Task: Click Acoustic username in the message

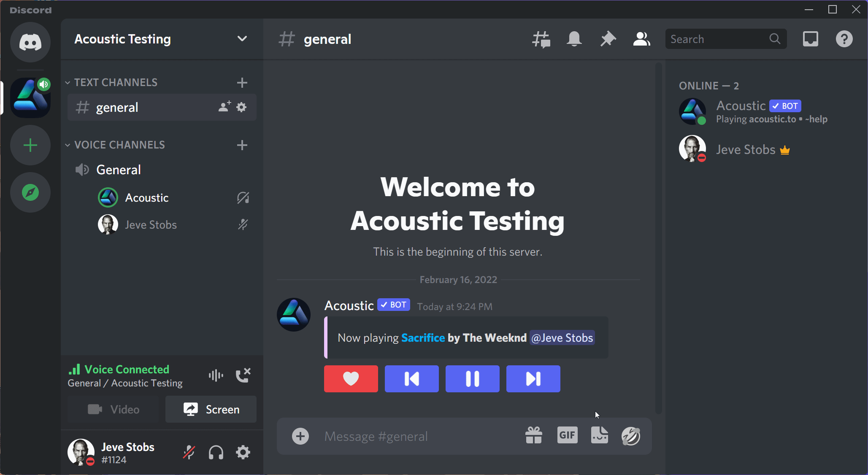Action: [x=349, y=305]
